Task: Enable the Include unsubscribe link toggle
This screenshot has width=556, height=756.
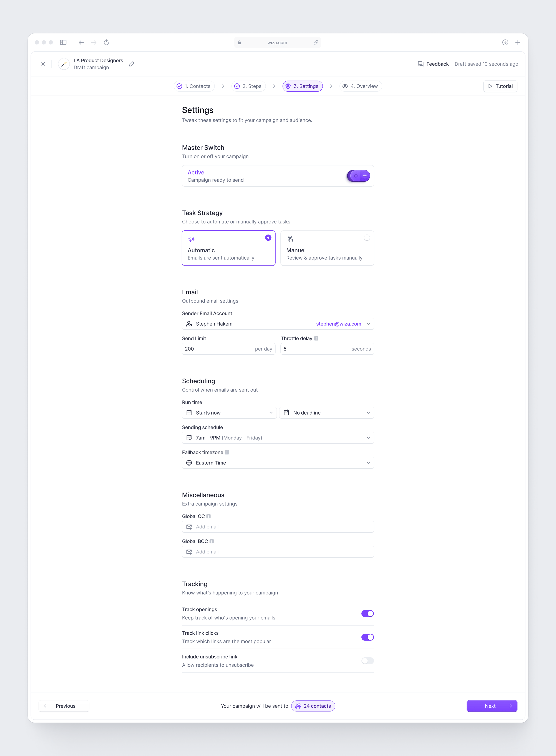Action: (367, 661)
